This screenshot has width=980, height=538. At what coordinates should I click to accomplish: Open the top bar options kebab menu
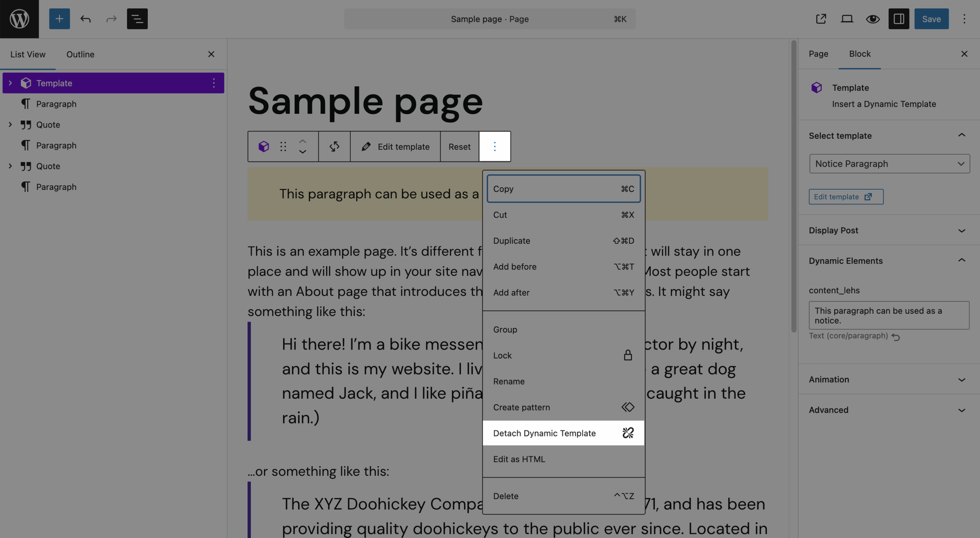pos(964,19)
